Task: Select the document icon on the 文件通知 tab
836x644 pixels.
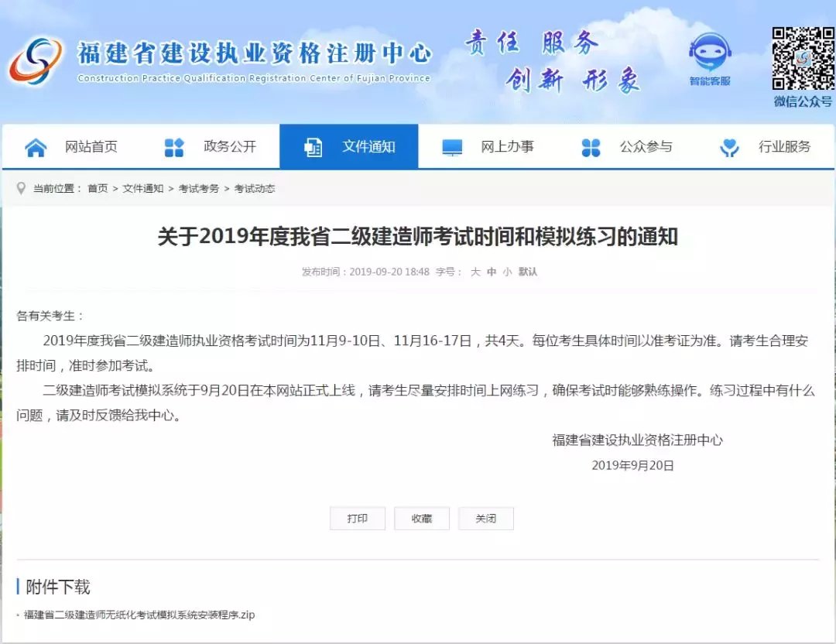Action: 313,146
